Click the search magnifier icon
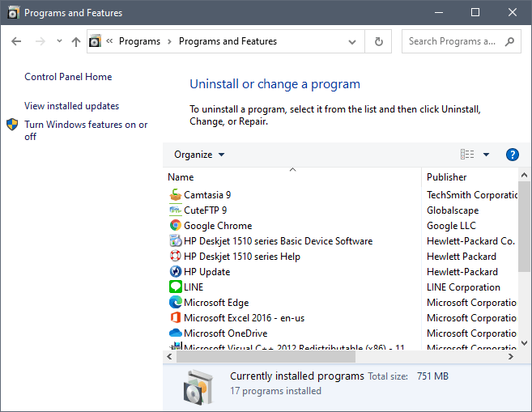This screenshot has height=412, width=532. pyautogui.click(x=509, y=41)
